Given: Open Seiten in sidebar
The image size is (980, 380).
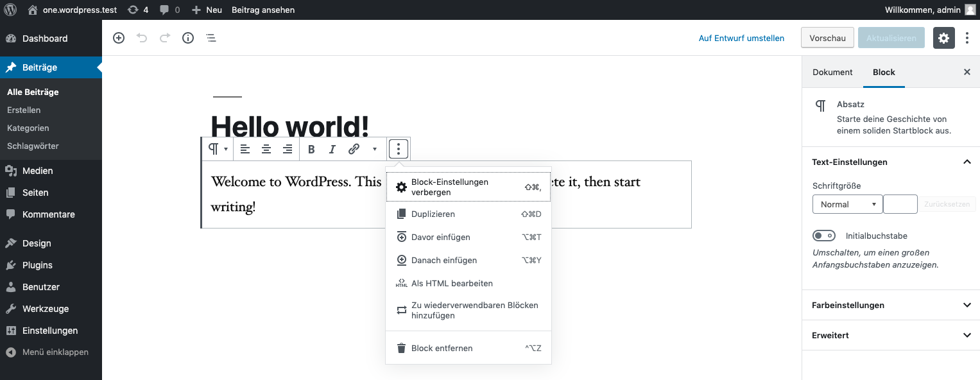Looking at the screenshot, I should [51, 193].
